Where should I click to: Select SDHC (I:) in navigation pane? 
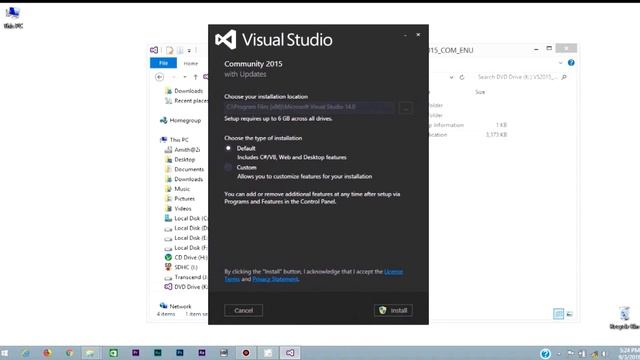point(181,267)
